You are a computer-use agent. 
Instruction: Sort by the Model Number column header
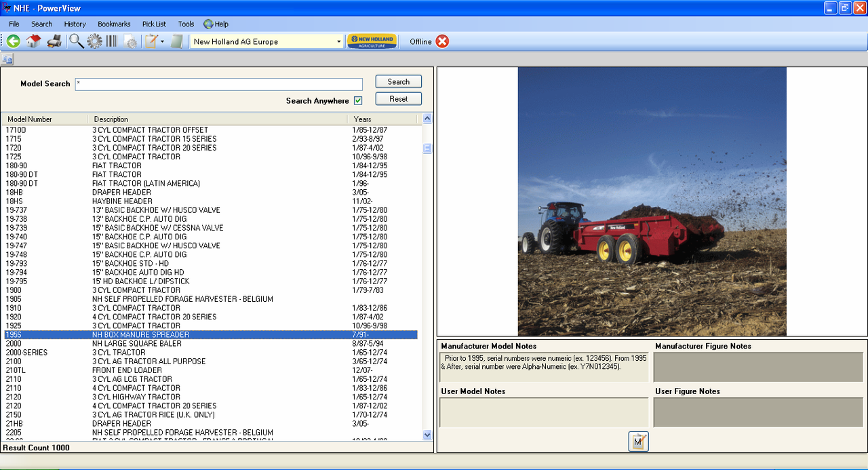pos(44,119)
